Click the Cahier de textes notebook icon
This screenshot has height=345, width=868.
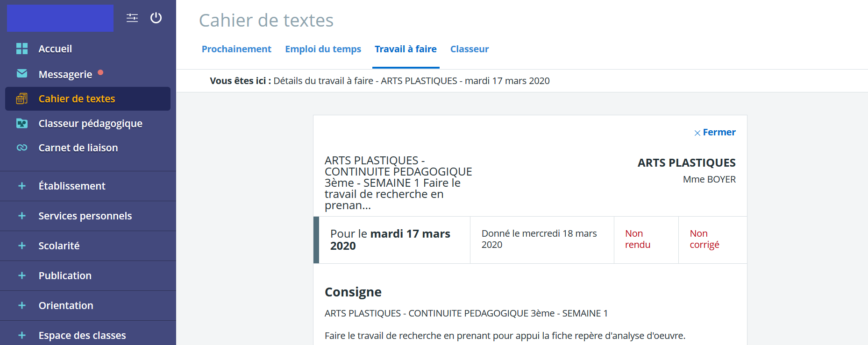click(x=22, y=99)
